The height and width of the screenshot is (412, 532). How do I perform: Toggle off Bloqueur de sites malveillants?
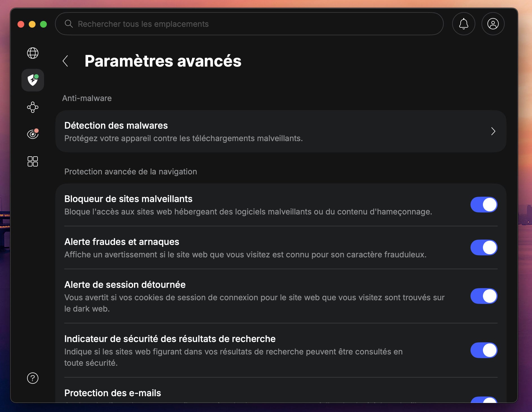(x=484, y=205)
